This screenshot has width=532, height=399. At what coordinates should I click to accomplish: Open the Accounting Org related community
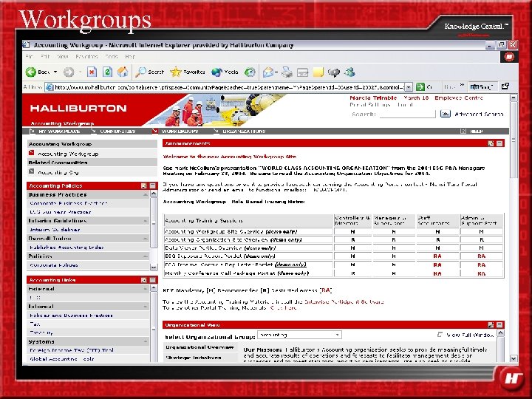(x=58, y=172)
